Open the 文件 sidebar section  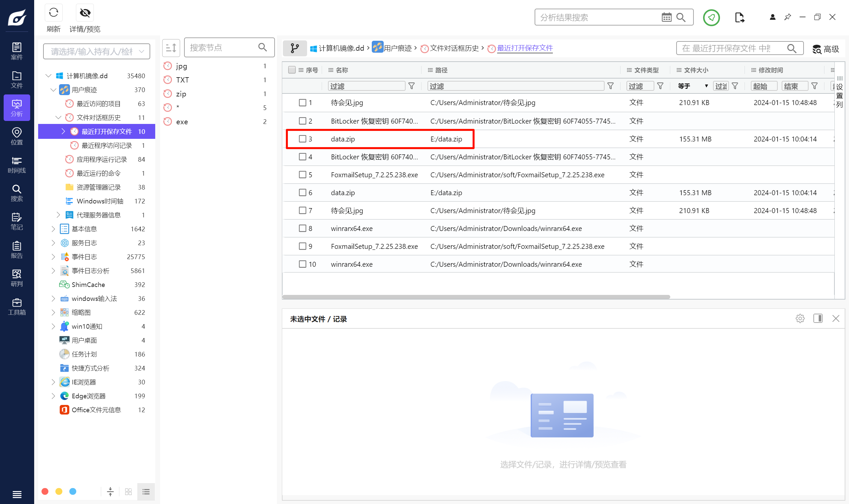[17, 80]
